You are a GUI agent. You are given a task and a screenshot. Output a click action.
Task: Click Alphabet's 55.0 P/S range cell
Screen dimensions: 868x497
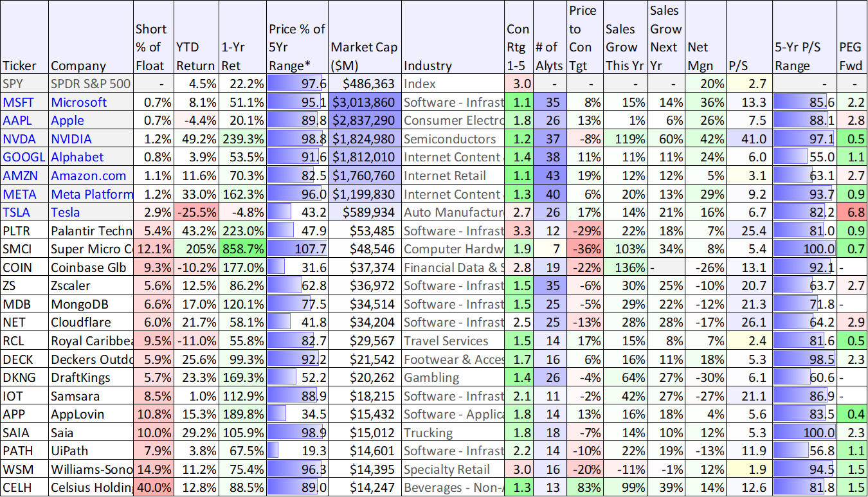click(x=804, y=158)
